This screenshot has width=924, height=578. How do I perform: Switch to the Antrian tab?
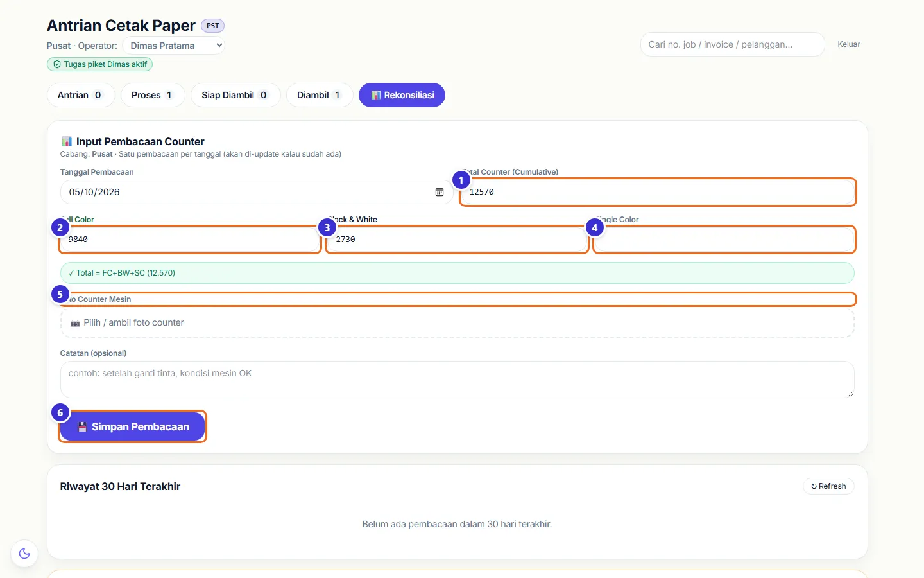(81, 95)
